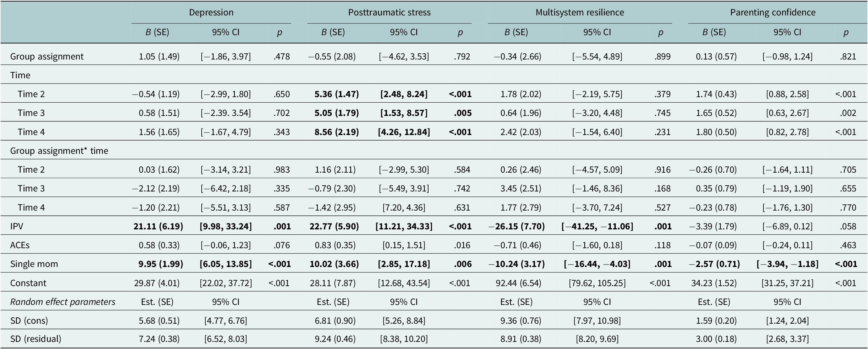Screen dimensions: 868x349
Task: Click the IPV row label
Action: (x=17, y=226)
